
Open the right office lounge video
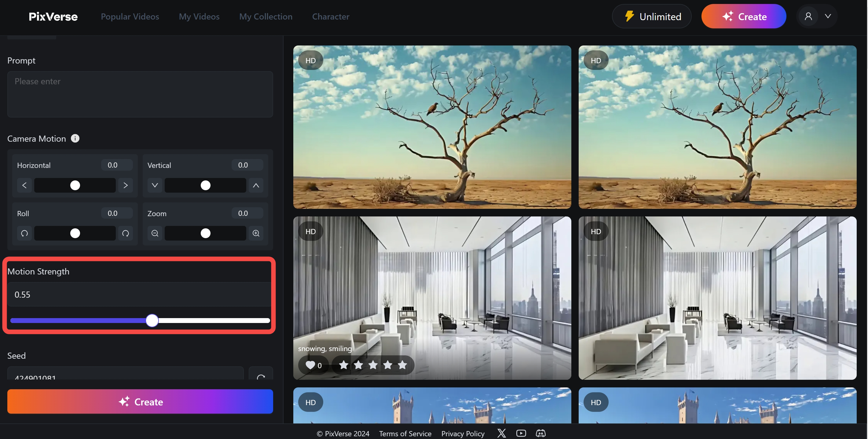pos(717,298)
